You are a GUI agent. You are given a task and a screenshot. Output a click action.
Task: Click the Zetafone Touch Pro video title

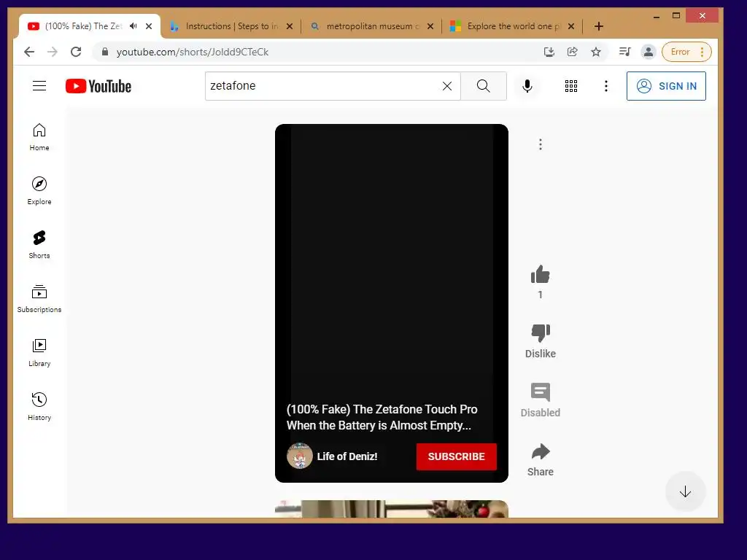click(382, 417)
